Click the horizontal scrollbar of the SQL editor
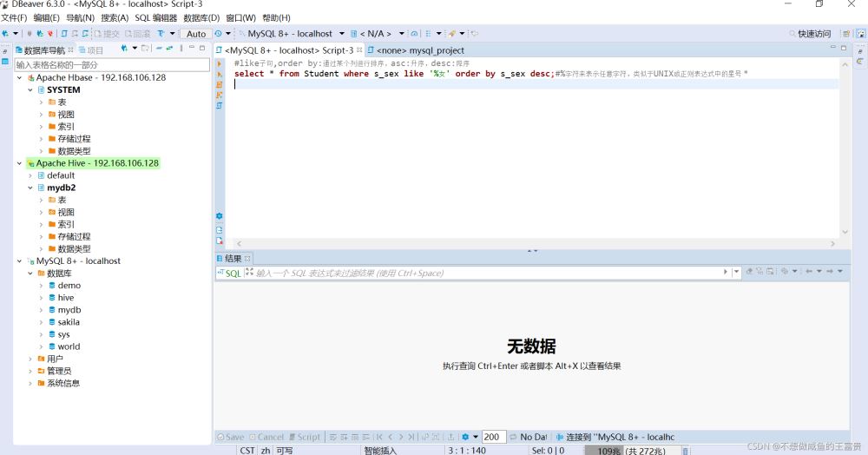Screen dimensions: 868x455 (x=536, y=243)
